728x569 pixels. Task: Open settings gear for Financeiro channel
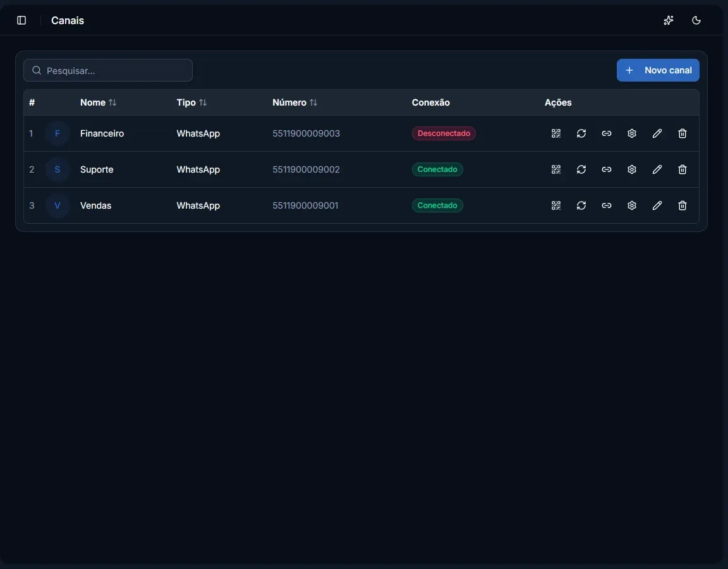pos(632,133)
